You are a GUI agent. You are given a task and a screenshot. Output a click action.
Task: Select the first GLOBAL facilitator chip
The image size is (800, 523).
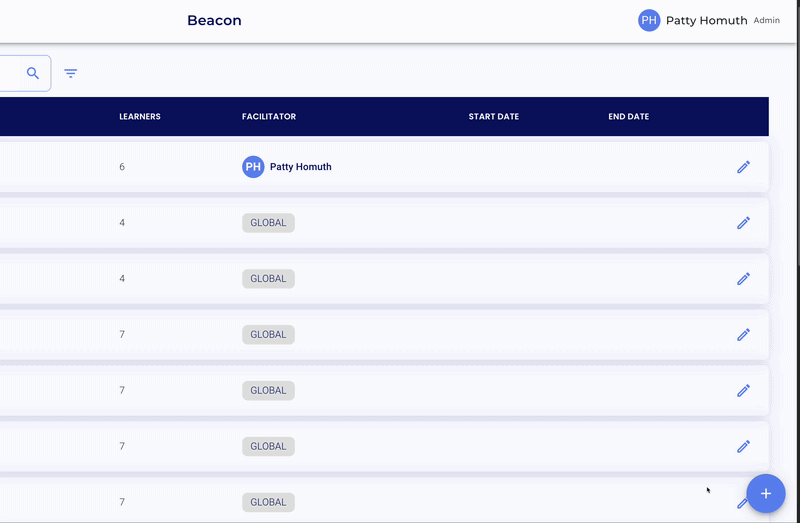click(268, 223)
